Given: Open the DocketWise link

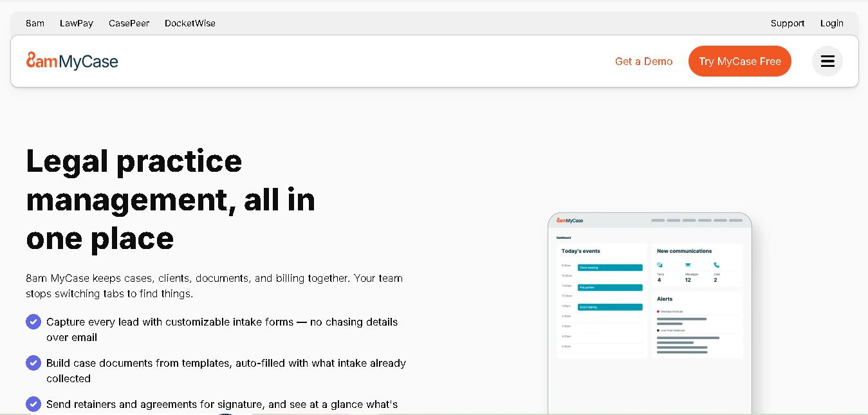Looking at the screenshot, I should (190, 23).
